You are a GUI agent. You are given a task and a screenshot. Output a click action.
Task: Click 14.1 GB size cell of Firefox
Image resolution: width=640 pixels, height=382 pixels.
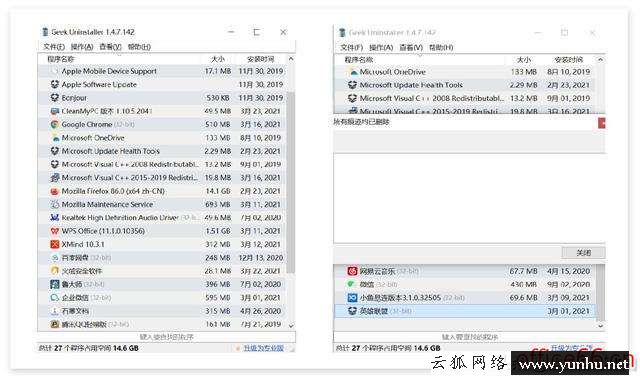coord(218,191)
